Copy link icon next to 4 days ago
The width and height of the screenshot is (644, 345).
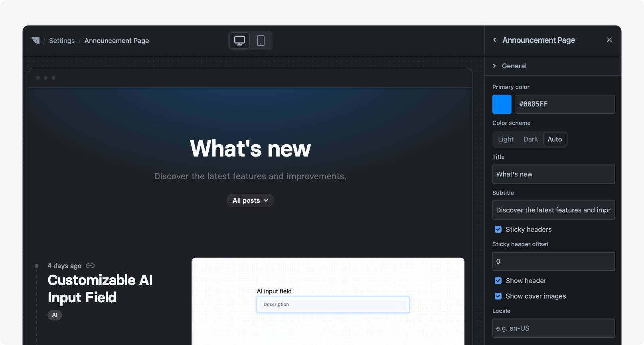[90, 266]
